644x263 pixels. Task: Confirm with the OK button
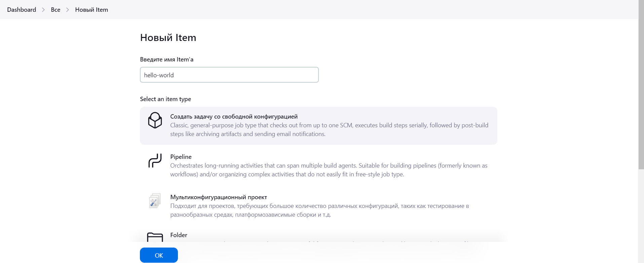coord(159,255)
